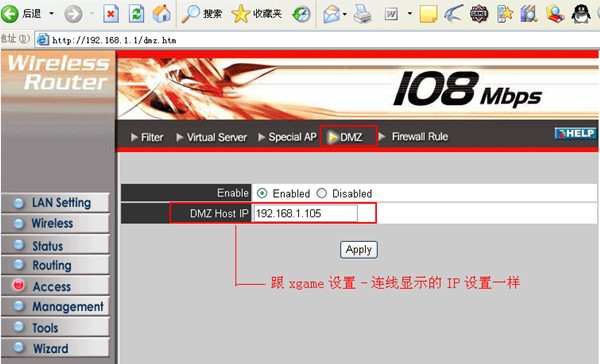The height and width of the screenshot is (364, 600).
Task: Open browsing History clock icon
Action: [302, 15]
